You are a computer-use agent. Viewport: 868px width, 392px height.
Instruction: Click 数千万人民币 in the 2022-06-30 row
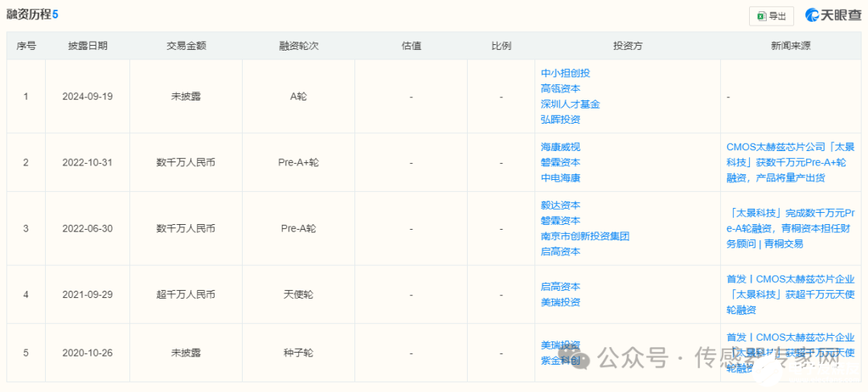pyautogui.click(x=186, y=228)
